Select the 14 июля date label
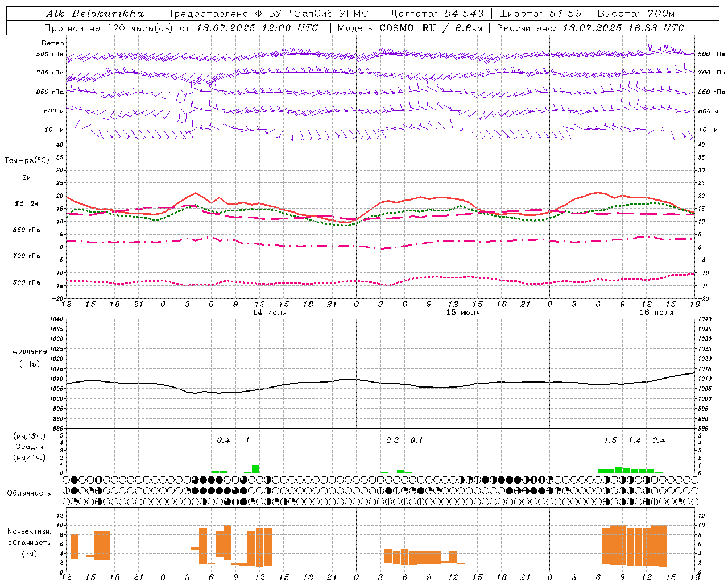The width and height of the screenshot is (728, 582). point(270,312)
